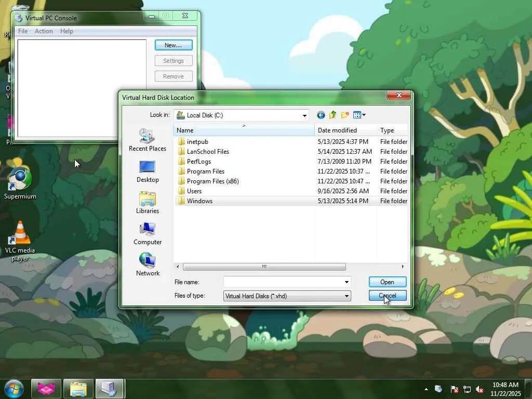Open Action Center flag tray icon
This screenshot has height=399, width=532.
pos(454,389)
